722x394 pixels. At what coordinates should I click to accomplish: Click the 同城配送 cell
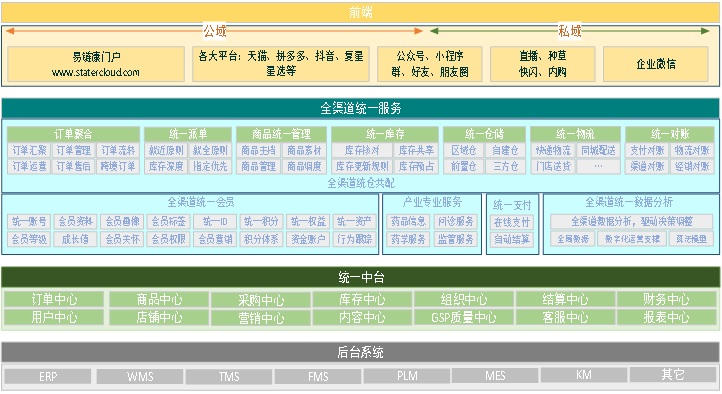coord(598,150)
